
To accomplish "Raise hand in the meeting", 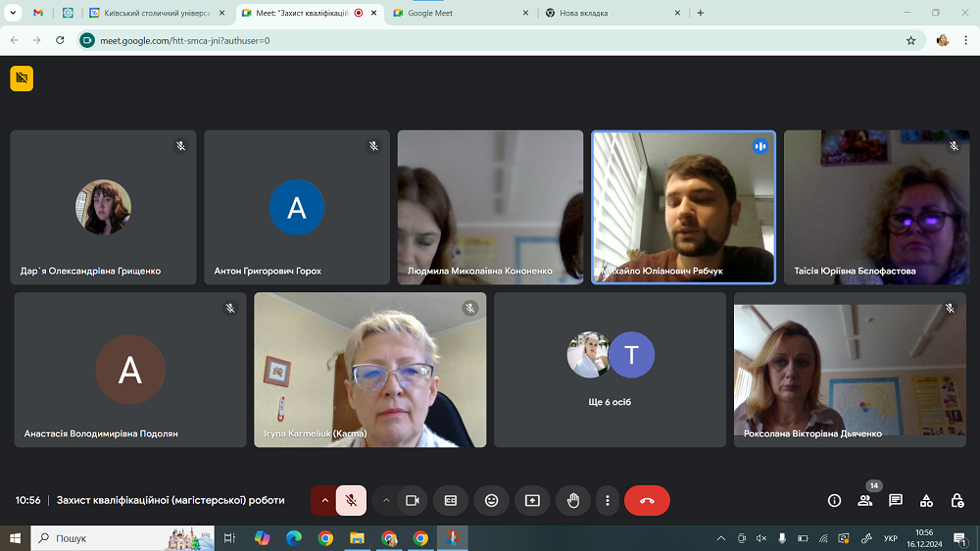I will (x=573, y=500).
